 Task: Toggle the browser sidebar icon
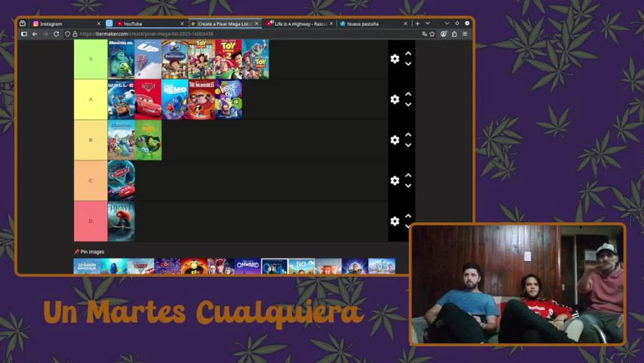point(24,34)
